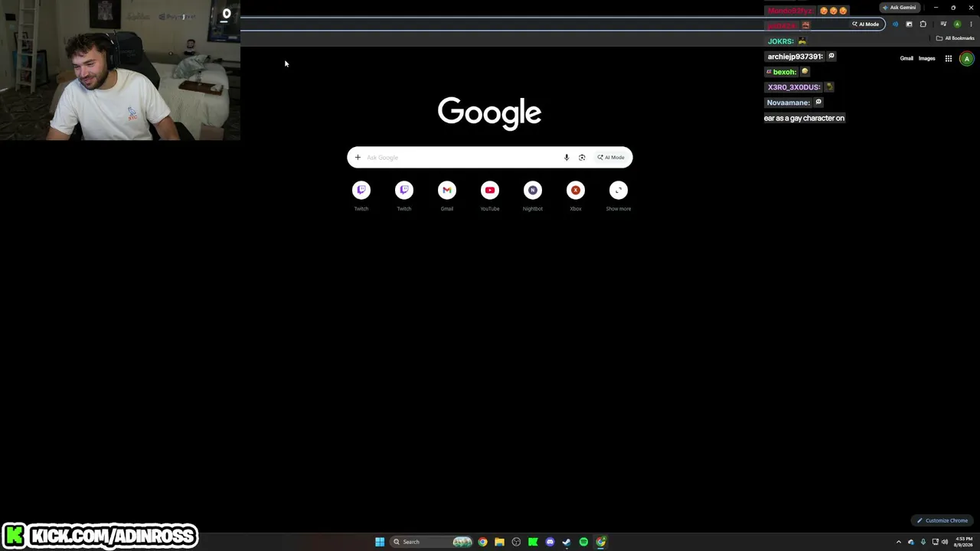Open Steam from the taskbar
The width and height of the screenshot is (980, 551).
tap(567, 542)
